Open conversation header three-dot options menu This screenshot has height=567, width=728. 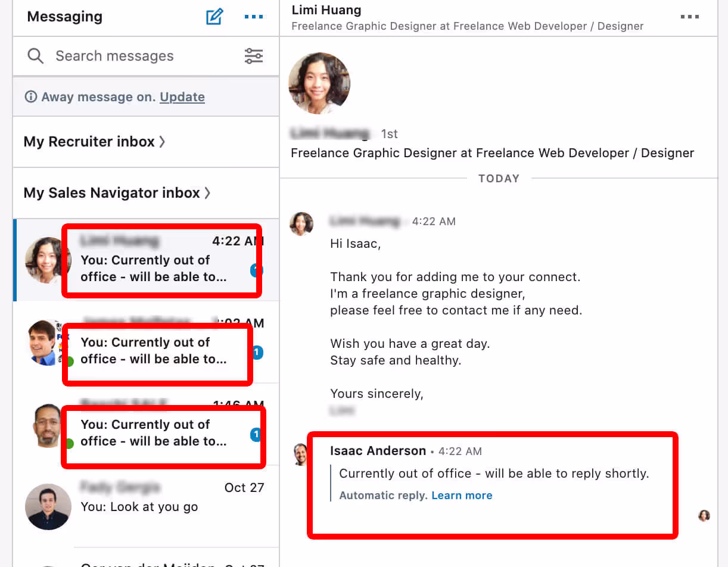coord(690,17)
